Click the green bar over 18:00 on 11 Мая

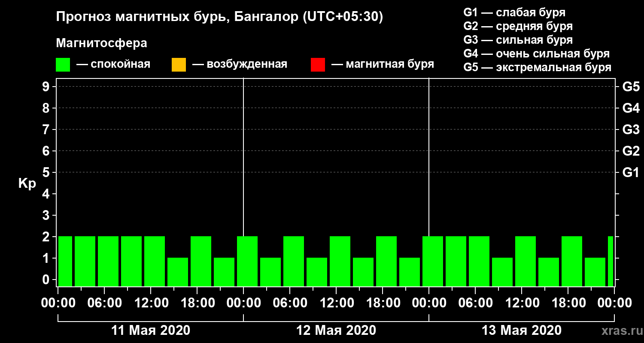click(201, 261)
